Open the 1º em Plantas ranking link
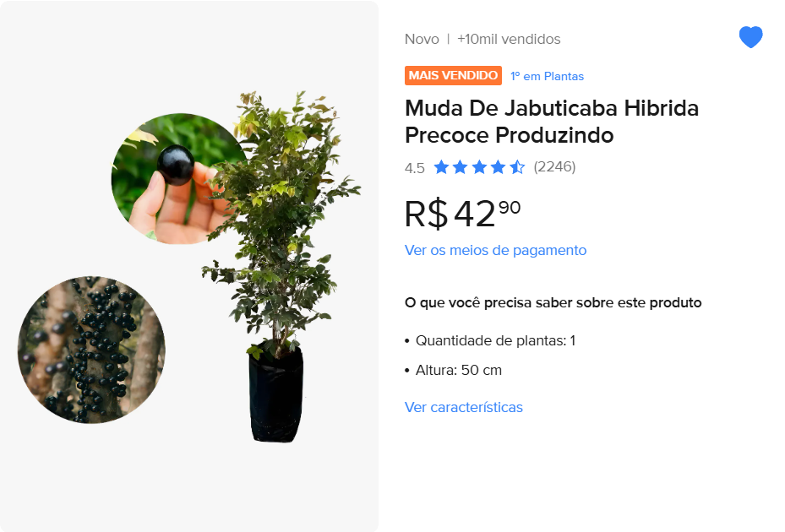 point(547,76)
